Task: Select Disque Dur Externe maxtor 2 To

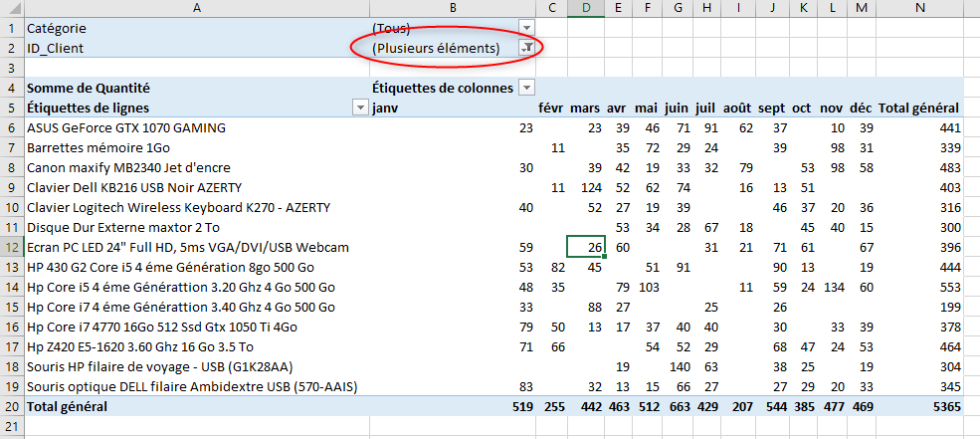Action: click(x=123, y=228)
